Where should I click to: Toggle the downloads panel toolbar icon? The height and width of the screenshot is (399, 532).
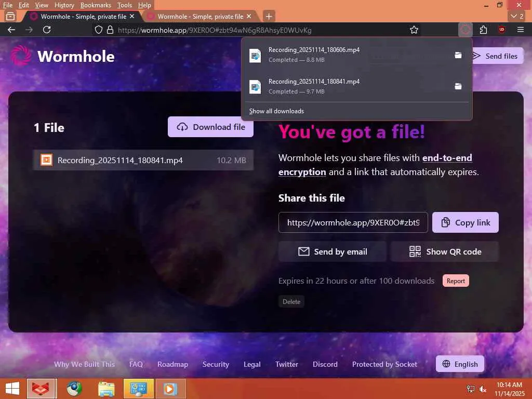(x=465, y=30)
